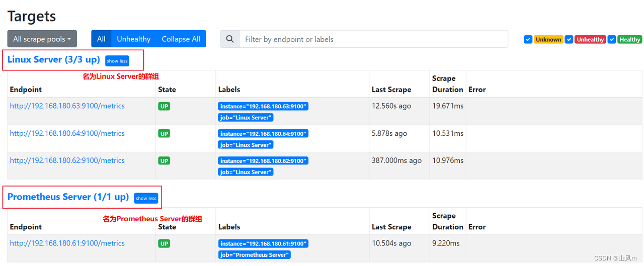Click the Collapse All button
The image size is (644, 266).
181,39
